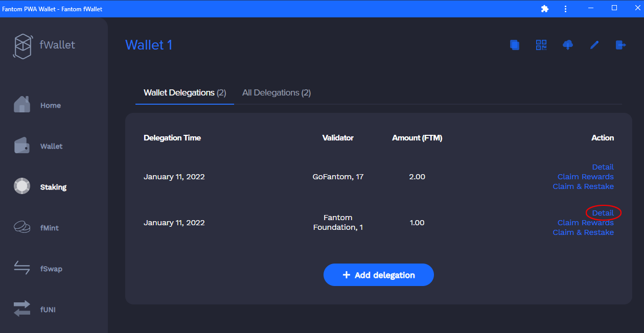Click the fWallet brand text
Image resolution: width=644 pixels, height=333 pixels.
tap(57, 45)
